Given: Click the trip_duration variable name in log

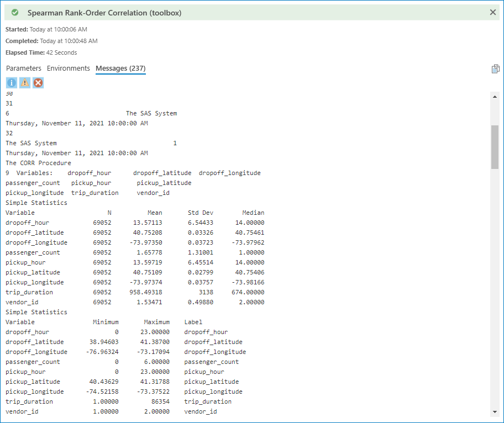Looking at the screenshot, I should 29,292.
